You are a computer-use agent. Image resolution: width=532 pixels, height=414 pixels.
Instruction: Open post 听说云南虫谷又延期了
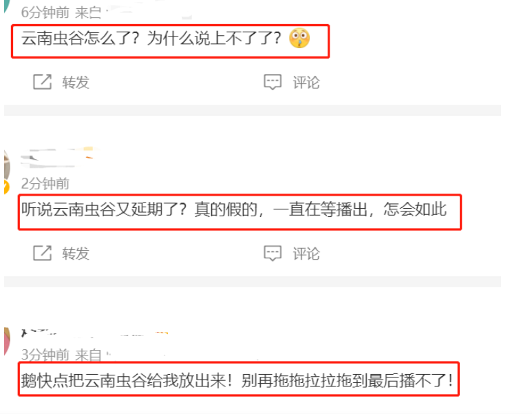click(234, 209)
